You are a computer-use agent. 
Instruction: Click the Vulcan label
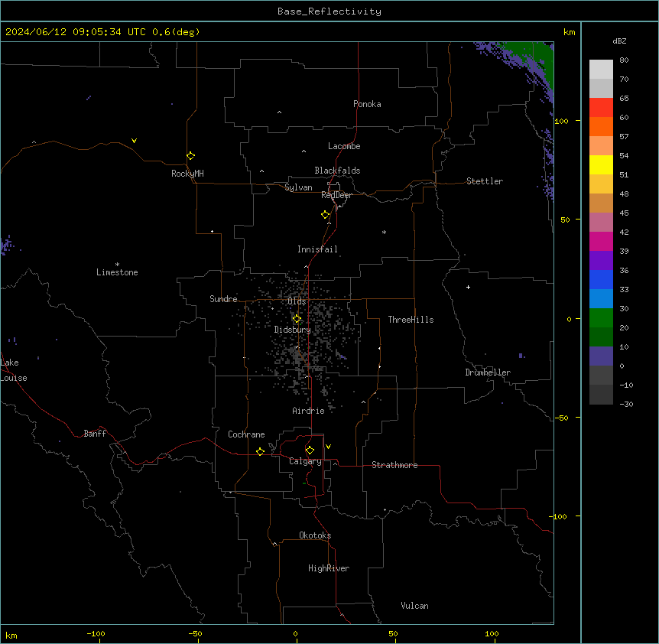tap(415, 606)
